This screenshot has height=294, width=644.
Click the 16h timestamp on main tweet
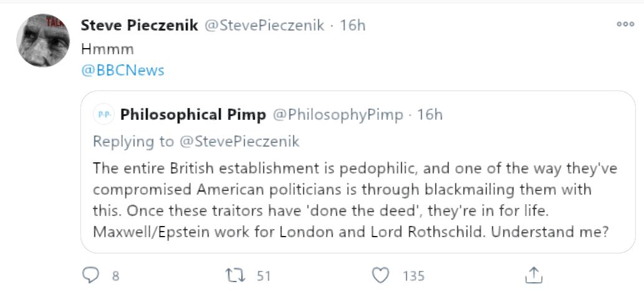[x=352, y=26]
